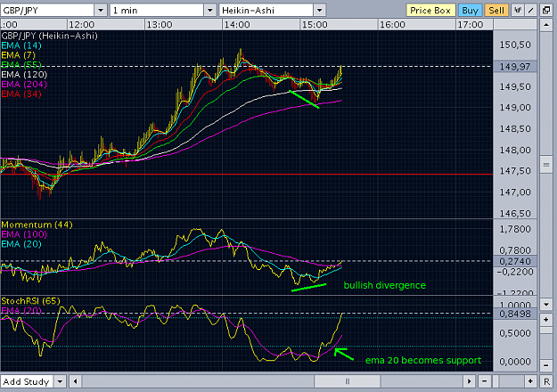Click the vertical scale plus zoom button
Screen dimensions: 557x392
click(546, 320)
